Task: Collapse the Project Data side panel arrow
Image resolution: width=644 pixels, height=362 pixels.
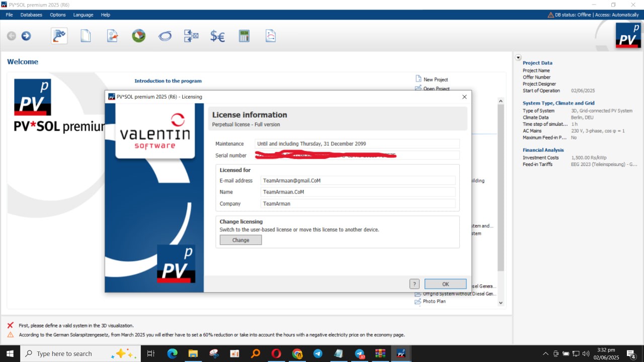Action: 518,58
